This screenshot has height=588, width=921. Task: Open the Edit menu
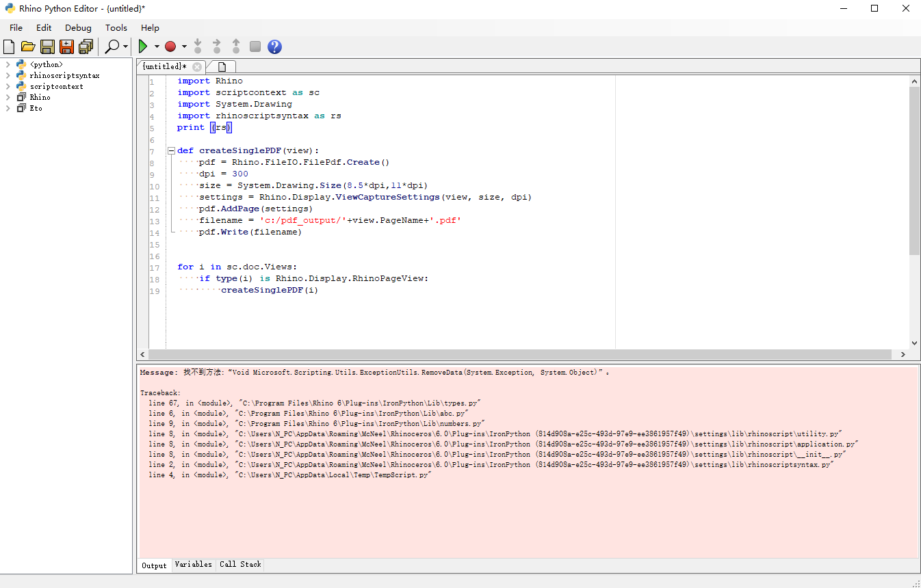pyautogui.click(x=44, y=28)
